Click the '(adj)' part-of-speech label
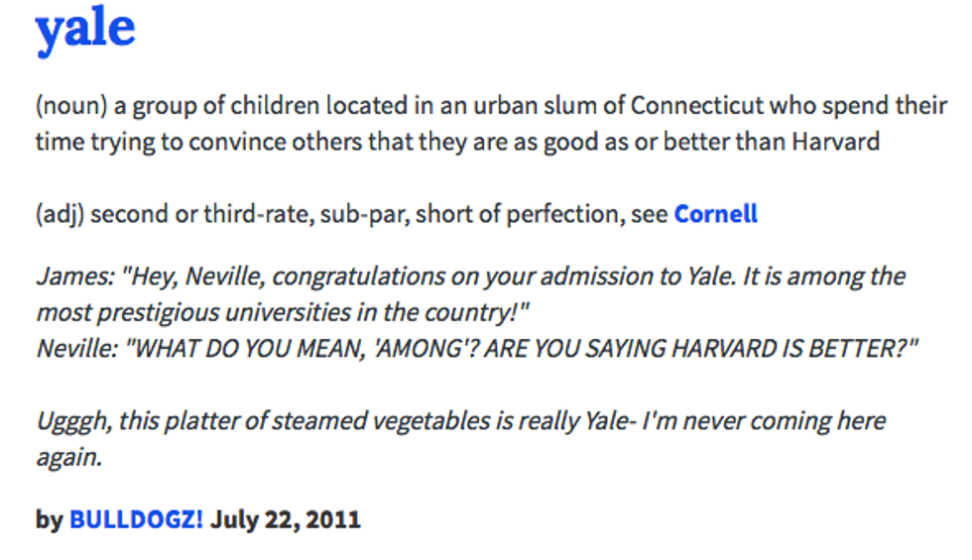Viewport: 972px width, 560px height. point(59,213)
